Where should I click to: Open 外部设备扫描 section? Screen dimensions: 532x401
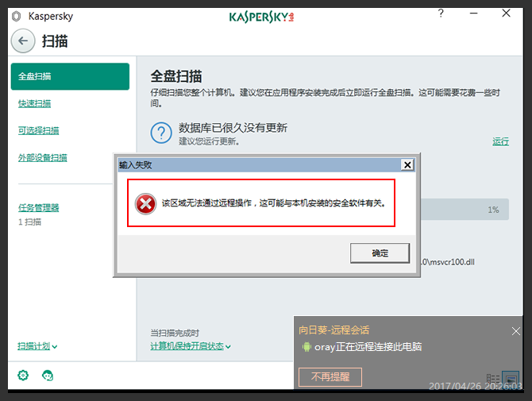pyautogui.click(x=43, y=158)
